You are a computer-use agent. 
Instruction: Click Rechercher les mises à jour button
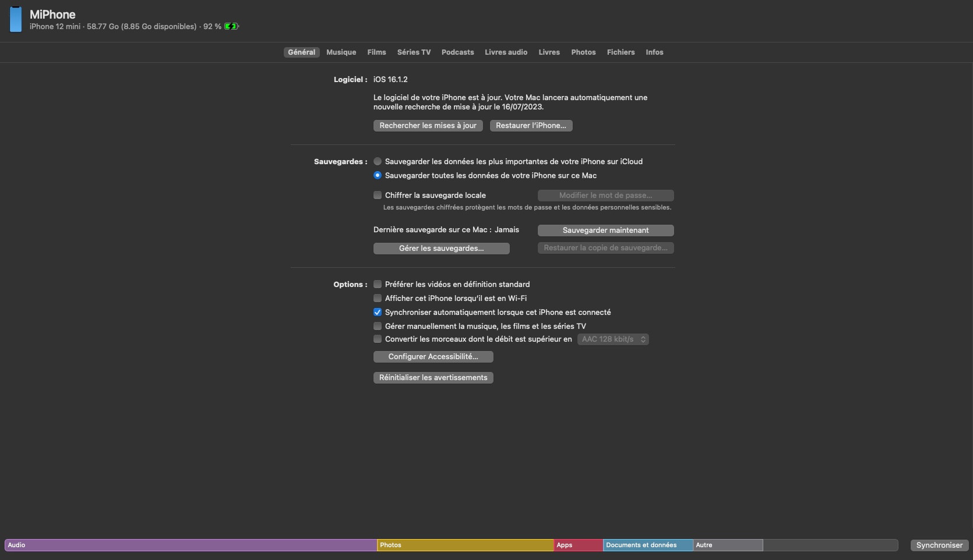pos(428,126)
